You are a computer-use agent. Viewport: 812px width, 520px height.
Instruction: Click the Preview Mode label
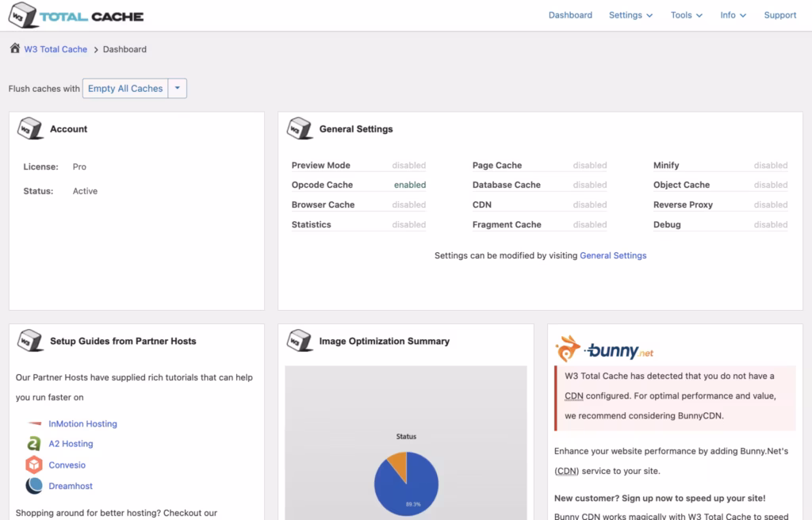(320, 165)
